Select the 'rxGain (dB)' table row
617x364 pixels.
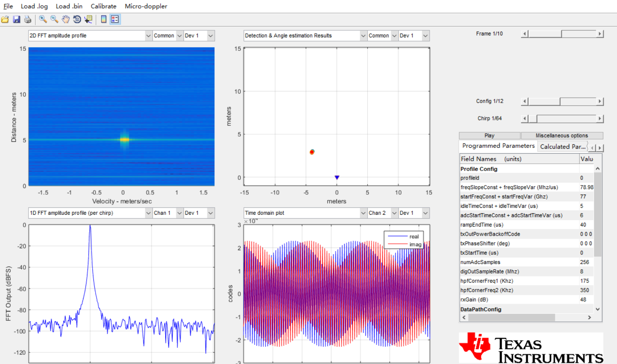pyautogui.click(x=527, y=300)
